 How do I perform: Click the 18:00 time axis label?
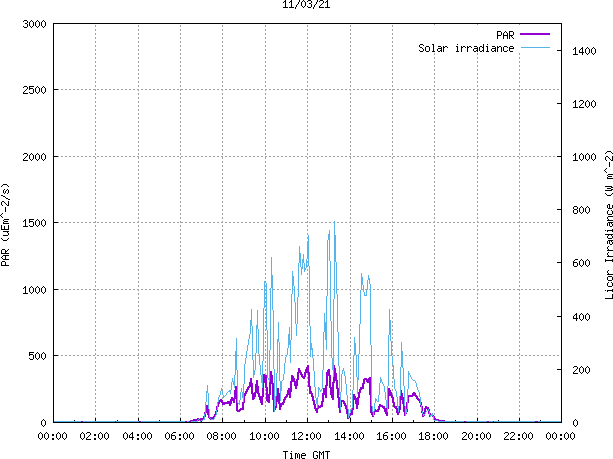tap(434, 436)
